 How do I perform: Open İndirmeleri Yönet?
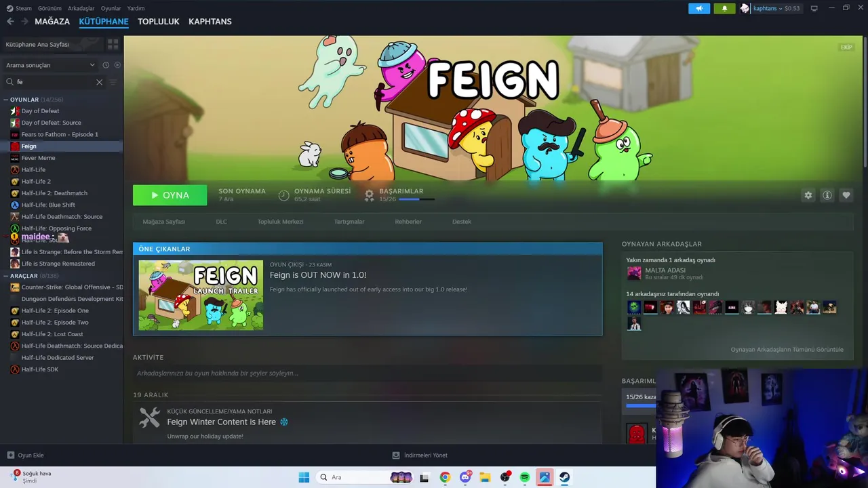[420, 455]
